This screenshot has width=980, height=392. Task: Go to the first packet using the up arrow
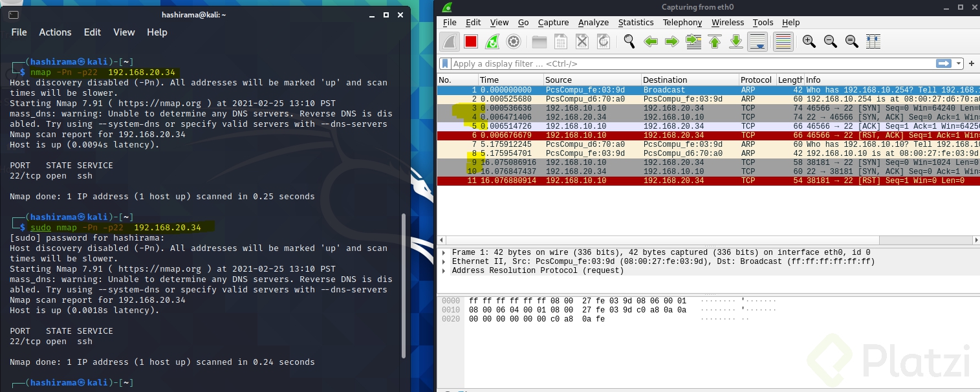[x=714, y=41]
